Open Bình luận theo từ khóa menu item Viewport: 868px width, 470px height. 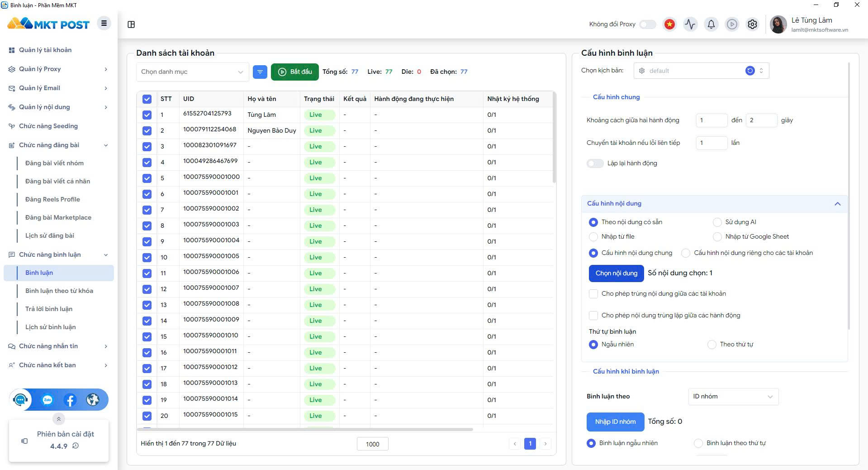tap(59, 291)
